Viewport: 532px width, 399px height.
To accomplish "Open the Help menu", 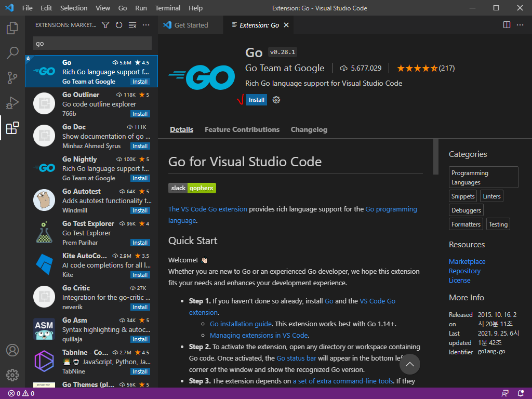I will 195,8.
